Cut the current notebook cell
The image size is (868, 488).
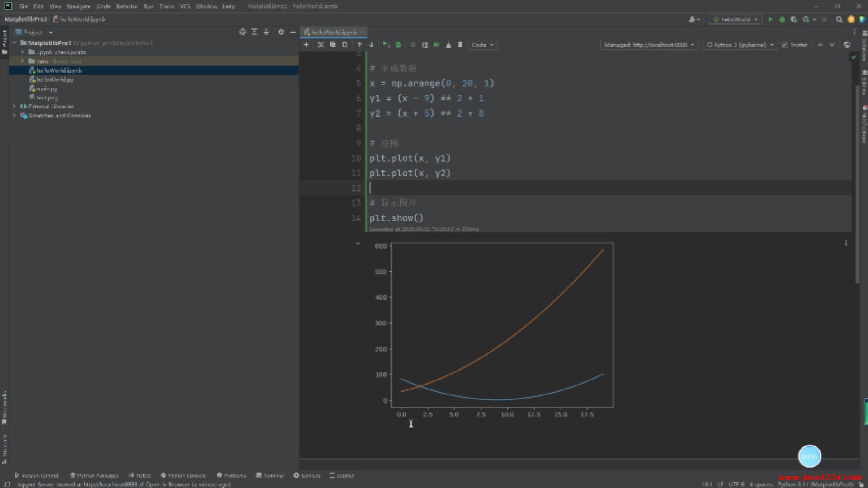[321, 45]
